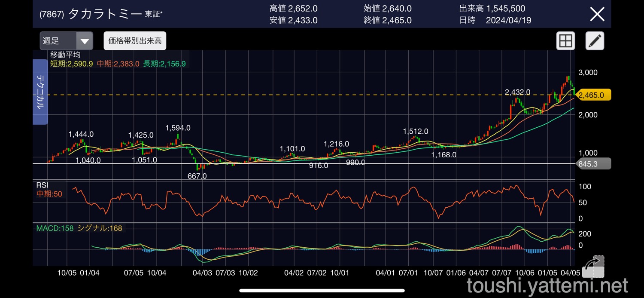
Task: Click the 1,512.0 high price label
Action: coord(415,132)
